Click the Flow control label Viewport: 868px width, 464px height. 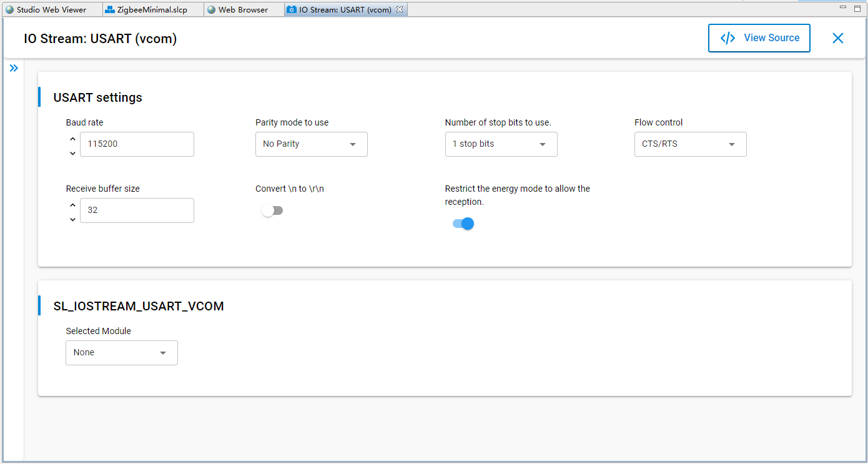659,122
